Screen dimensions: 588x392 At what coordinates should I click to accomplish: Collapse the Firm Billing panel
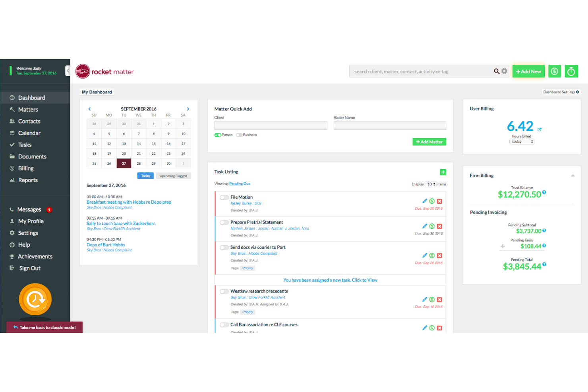[573, 175]
